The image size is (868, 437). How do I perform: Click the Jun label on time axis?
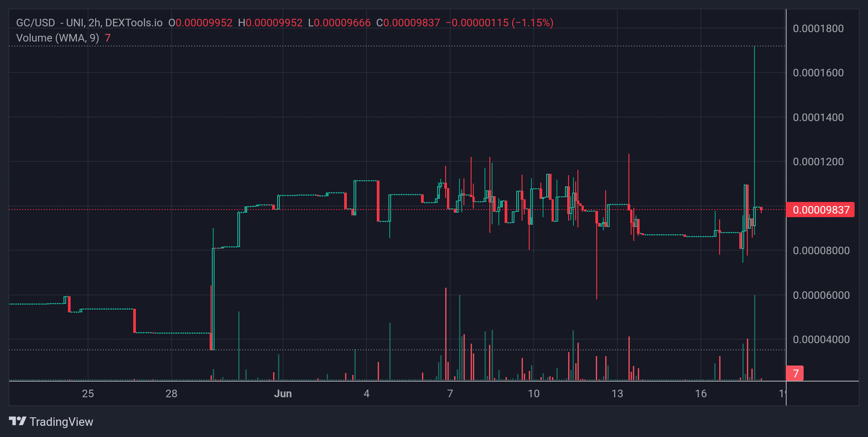283,394
